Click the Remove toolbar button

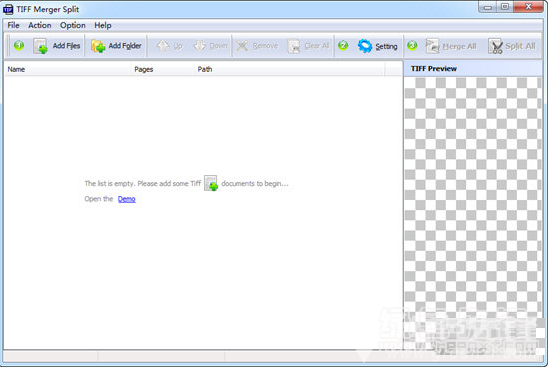tap(257, 46)
